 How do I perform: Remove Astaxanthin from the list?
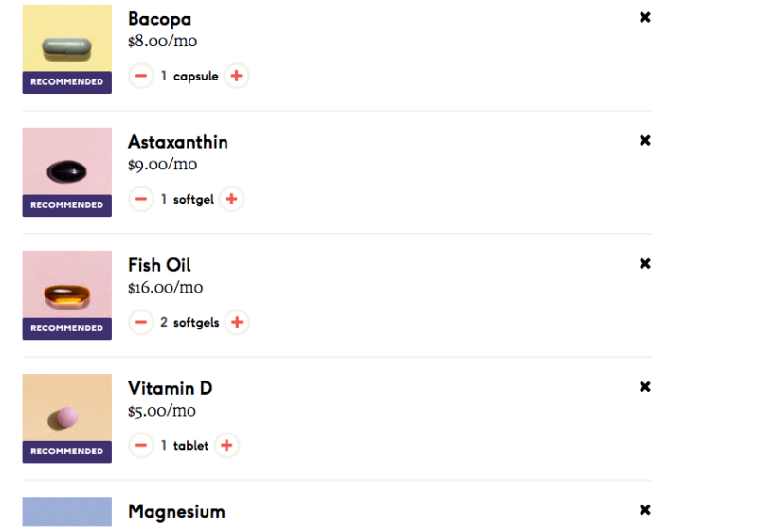[x=645, y=140]
